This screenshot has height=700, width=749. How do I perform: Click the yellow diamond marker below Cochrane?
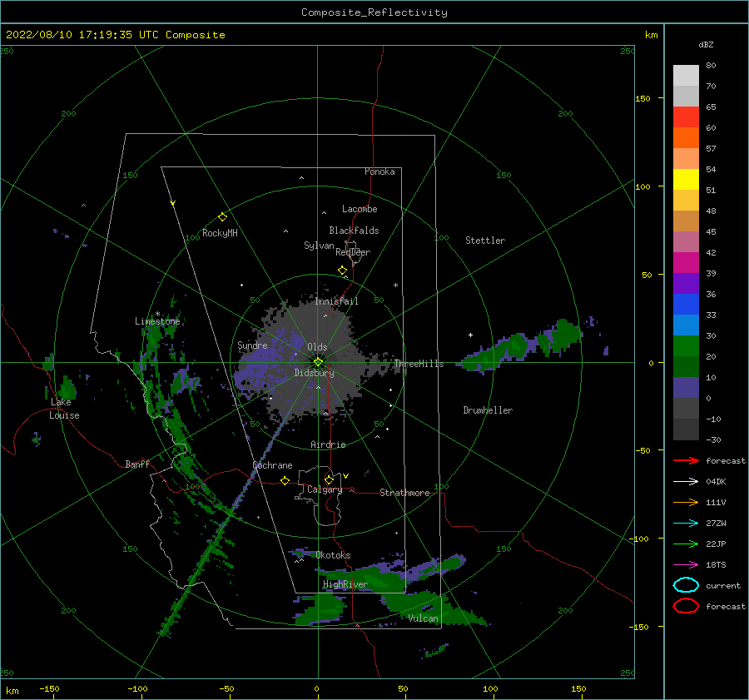(285, 480)
